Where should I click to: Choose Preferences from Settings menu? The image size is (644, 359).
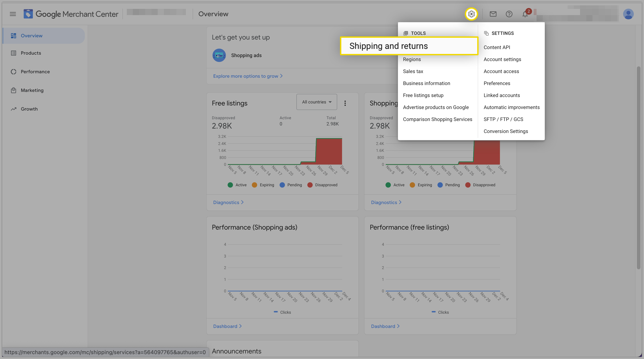coord(497,83)
